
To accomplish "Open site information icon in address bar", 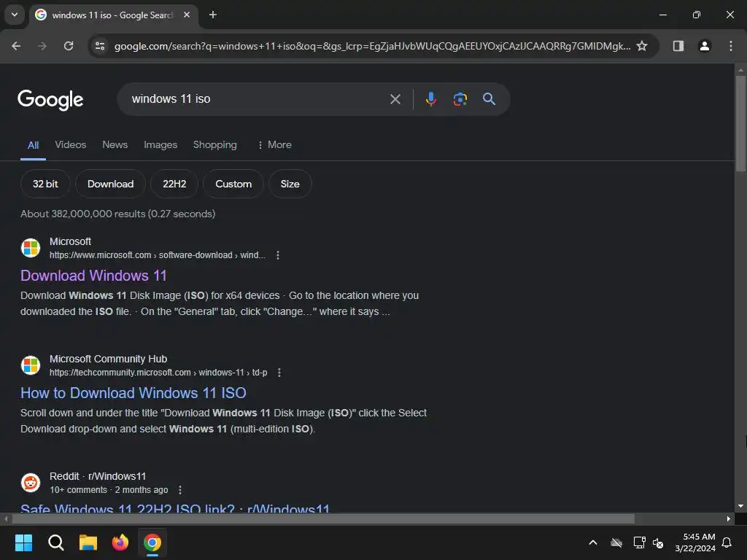I will [x=100, y=46].
